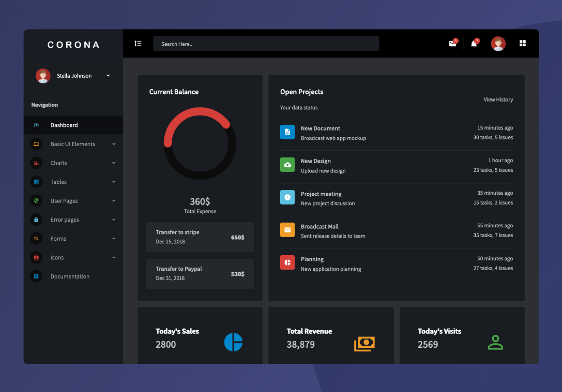Open the grid apps icon

tap(523, 44)
